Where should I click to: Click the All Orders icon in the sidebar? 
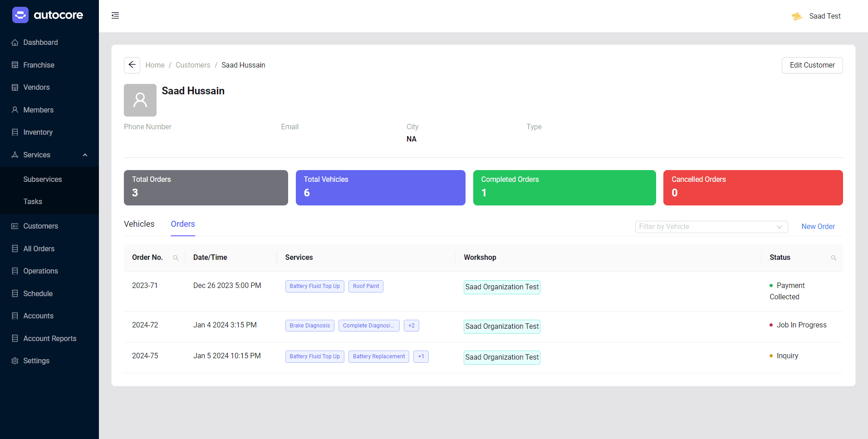pyautogui.click(x=15, y=249)
